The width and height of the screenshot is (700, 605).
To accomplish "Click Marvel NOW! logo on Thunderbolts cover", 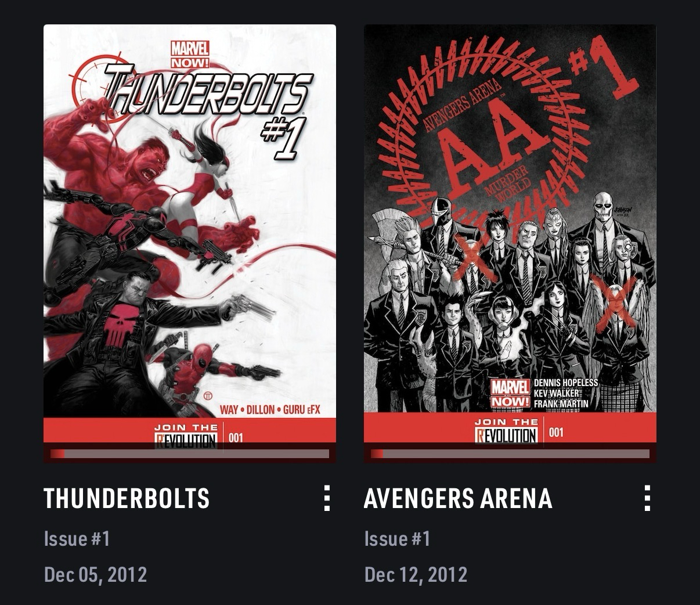I will pos(190,55).
